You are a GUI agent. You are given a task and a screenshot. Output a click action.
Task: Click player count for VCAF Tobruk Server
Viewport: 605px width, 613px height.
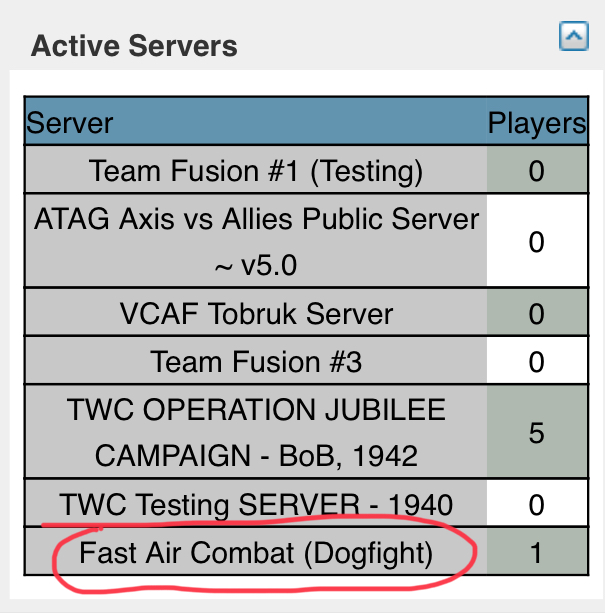tap(537, 313)
